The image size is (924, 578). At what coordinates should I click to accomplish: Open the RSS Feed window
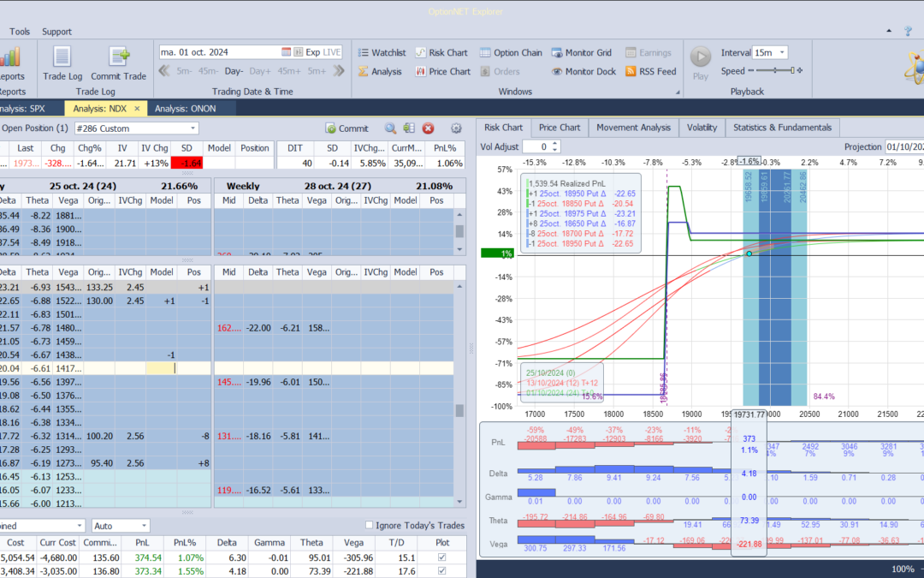650,71
